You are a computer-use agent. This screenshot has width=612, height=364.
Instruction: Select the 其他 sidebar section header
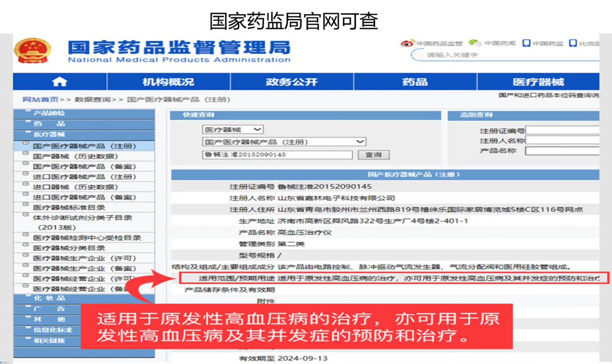[x=84, y=319]
